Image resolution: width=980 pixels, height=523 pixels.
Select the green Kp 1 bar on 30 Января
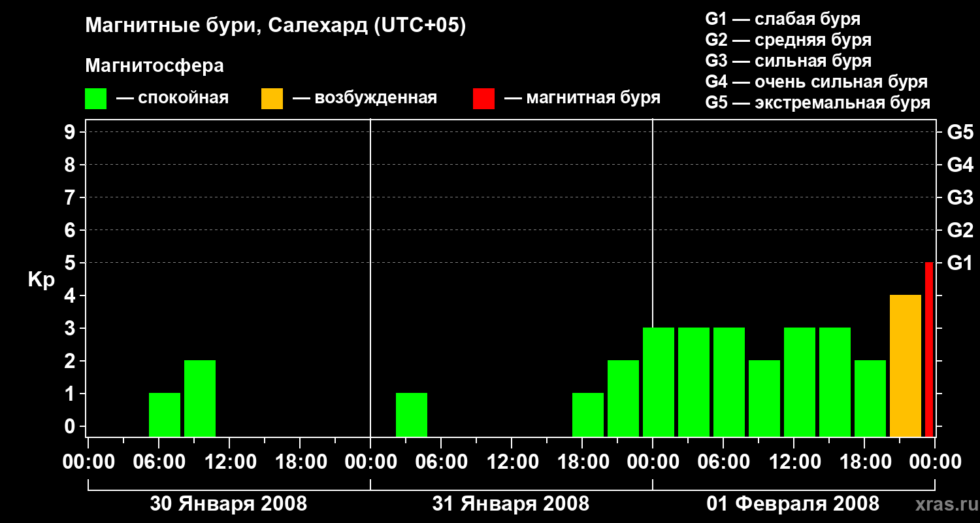165,414
